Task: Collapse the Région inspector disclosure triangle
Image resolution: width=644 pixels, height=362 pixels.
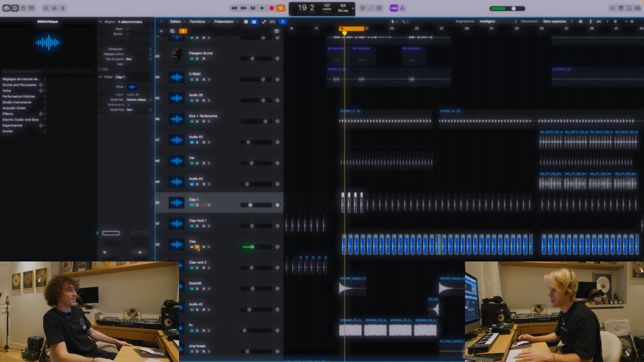Action: point(100,22)
